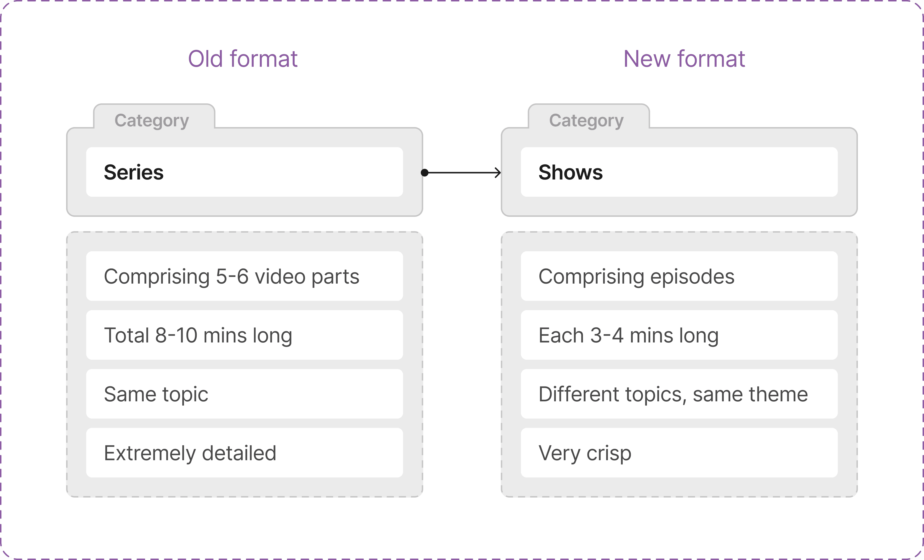Click the Old format heading
This screenshot has height=560, width=924.
[x=243, y=59]
